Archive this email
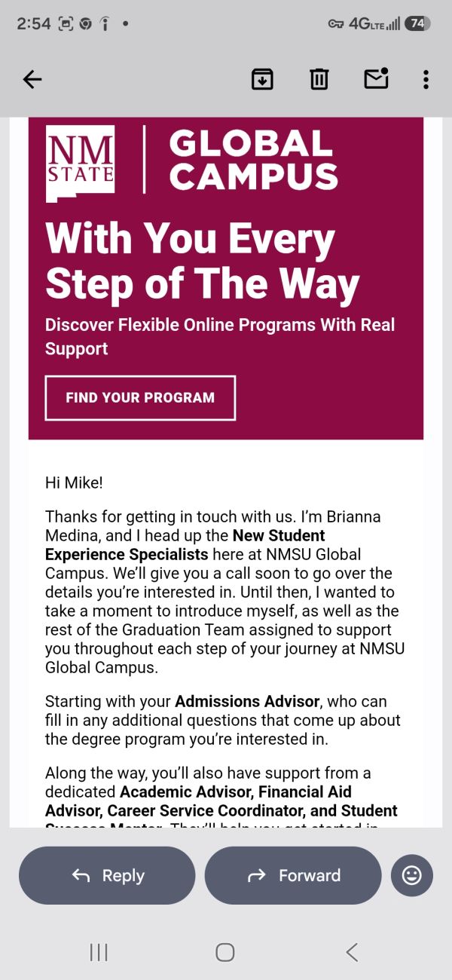Image resolution: width=452 pixels, height=980 pixels. click(262, 79)
